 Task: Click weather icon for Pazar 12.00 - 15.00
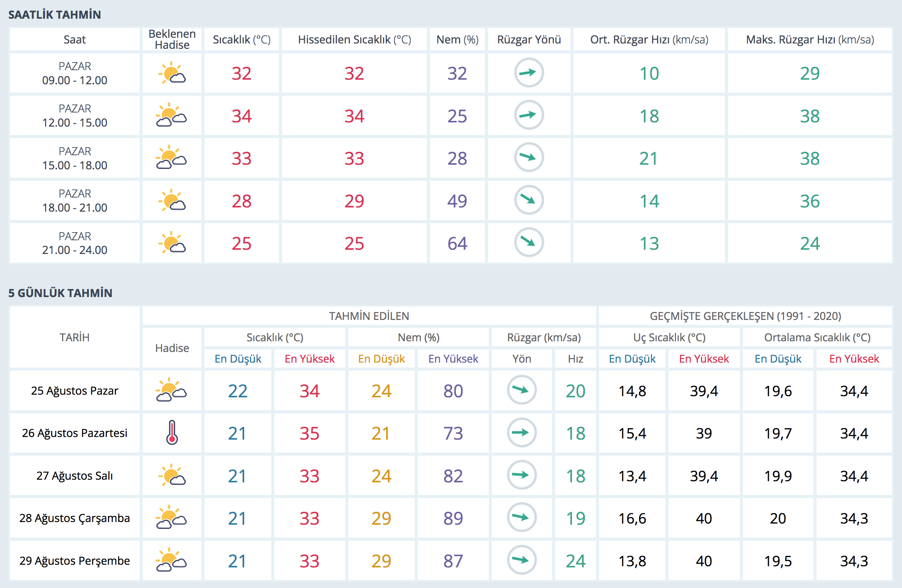point(172,116)
